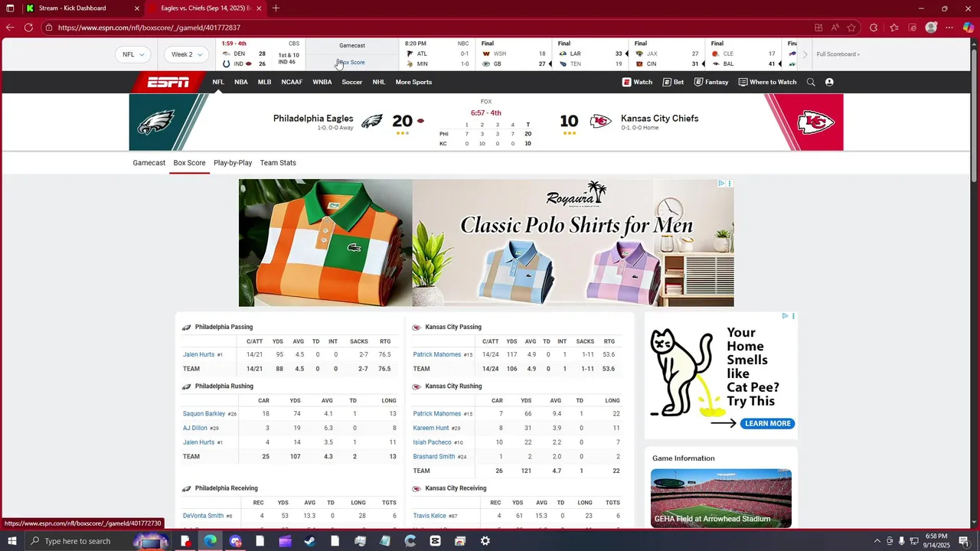The image size is (980, 551).
Task: Click the AdChoices icon on polo ad
Action: (721, 184)
